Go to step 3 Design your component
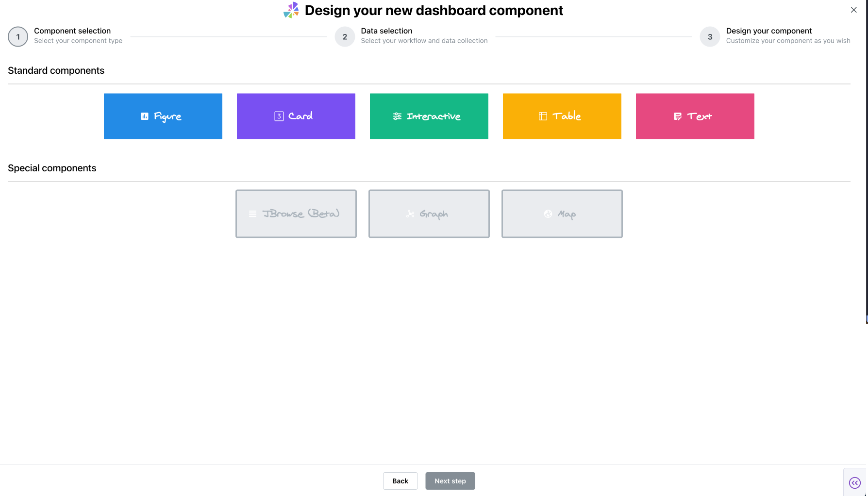The height and width of the screenshot is (496, 868). click(x=710, y=37)
